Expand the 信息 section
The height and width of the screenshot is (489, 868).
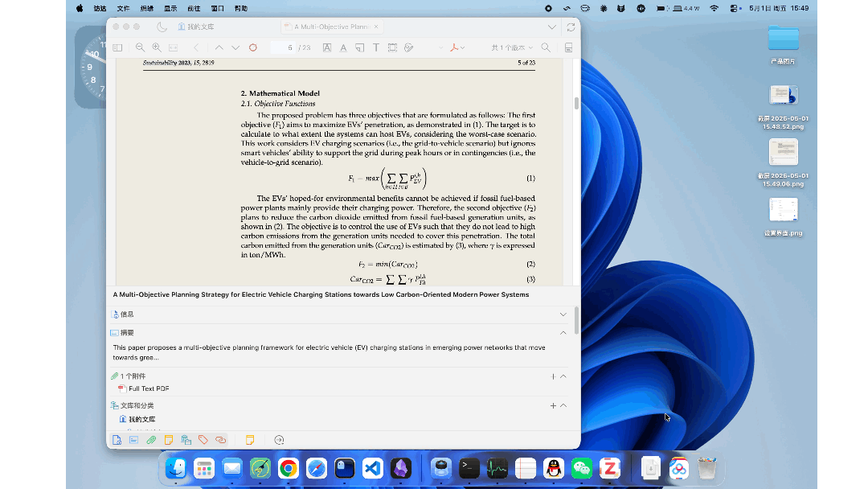563,314
